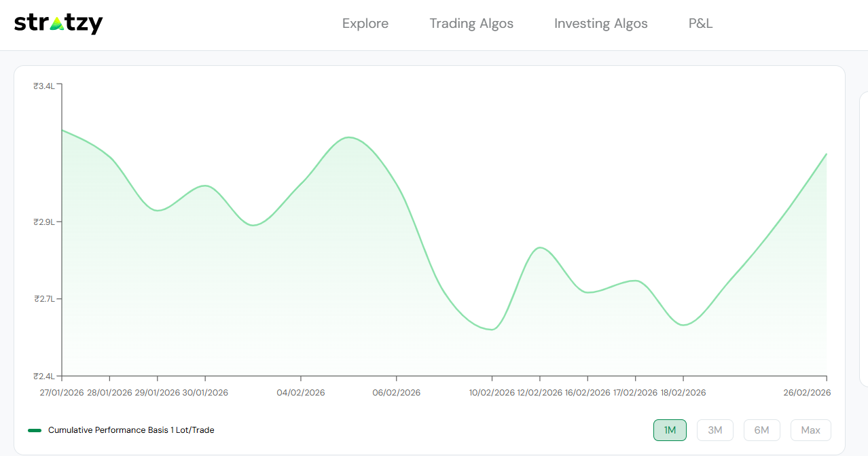
Task: Click the ₹2.7L y-axis label
Action: (x=43, y=299)
